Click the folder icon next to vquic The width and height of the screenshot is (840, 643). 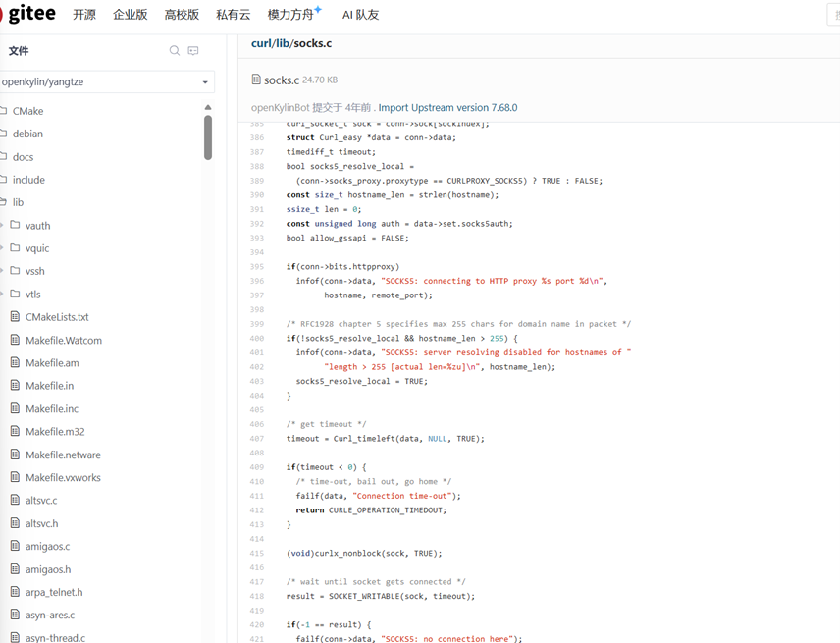click(x=15, y=248)
